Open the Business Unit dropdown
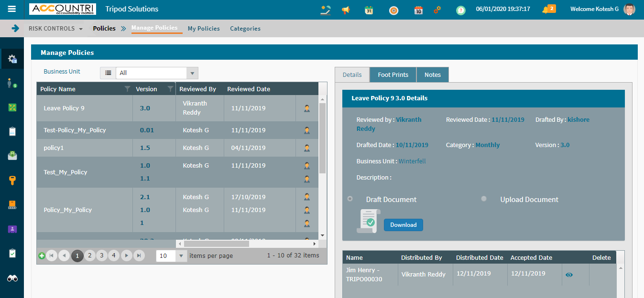Screen dimensions: 644x298 [192, 73]
